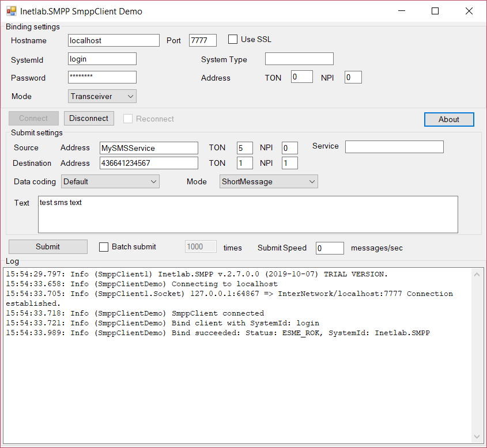Focus the Service text field
The width and height of the screenshot is (487, 448).
[x=394, y=147]
